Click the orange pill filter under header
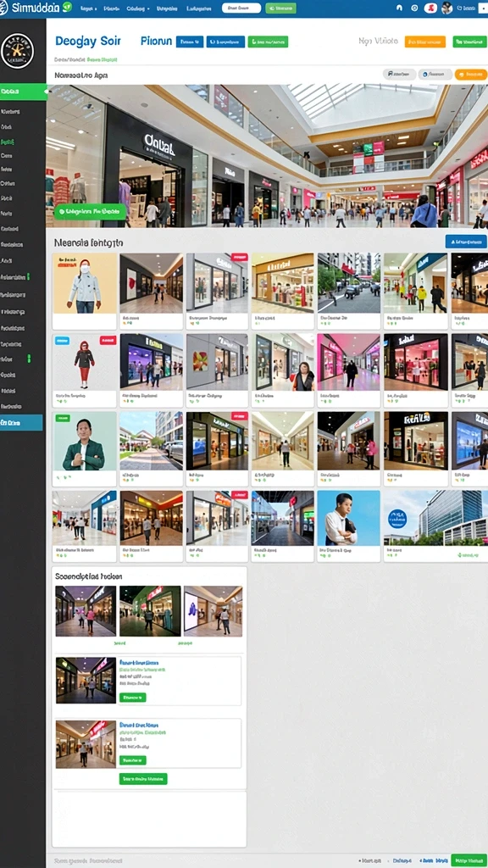The image size is (488, 868). point(471,75)
